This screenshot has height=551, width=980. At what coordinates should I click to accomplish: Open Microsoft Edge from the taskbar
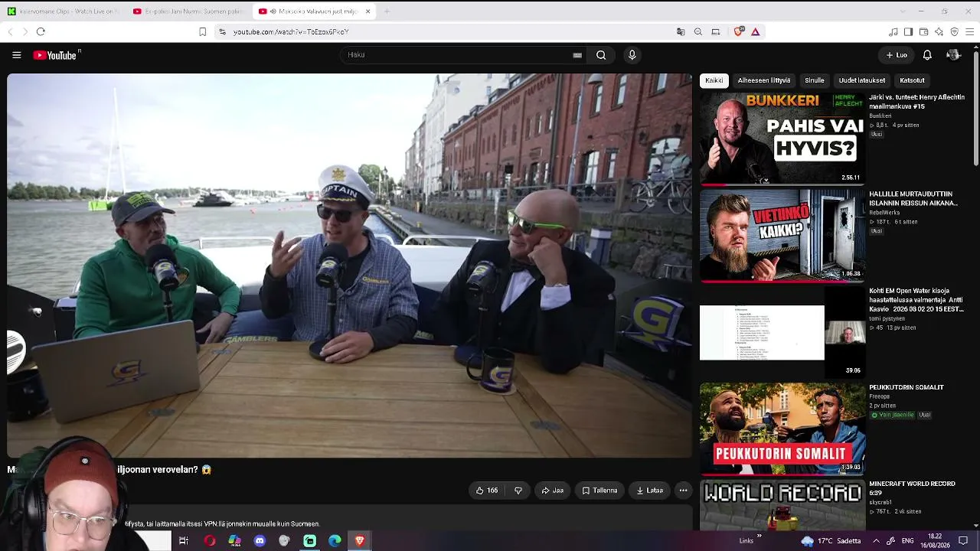click(335, 541)
